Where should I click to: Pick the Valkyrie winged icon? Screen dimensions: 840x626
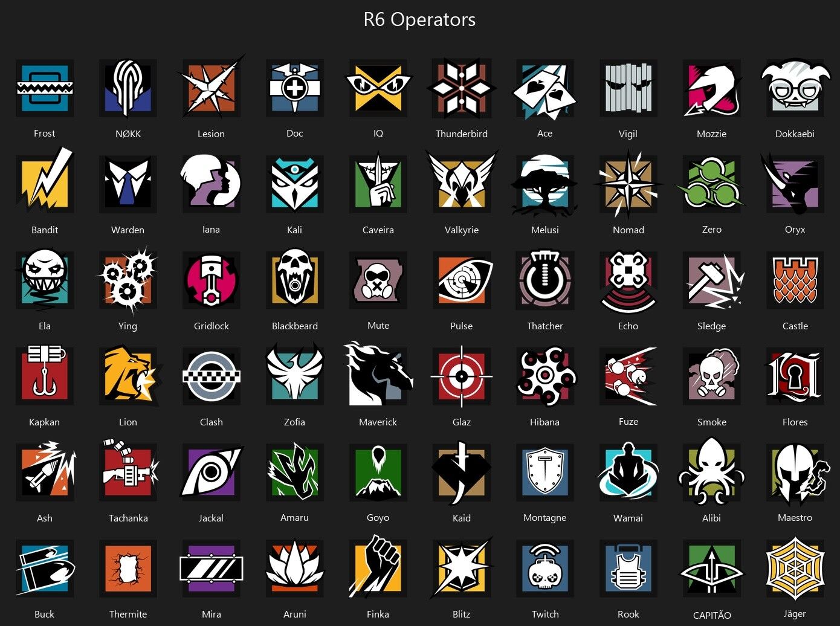click(462, 182)
